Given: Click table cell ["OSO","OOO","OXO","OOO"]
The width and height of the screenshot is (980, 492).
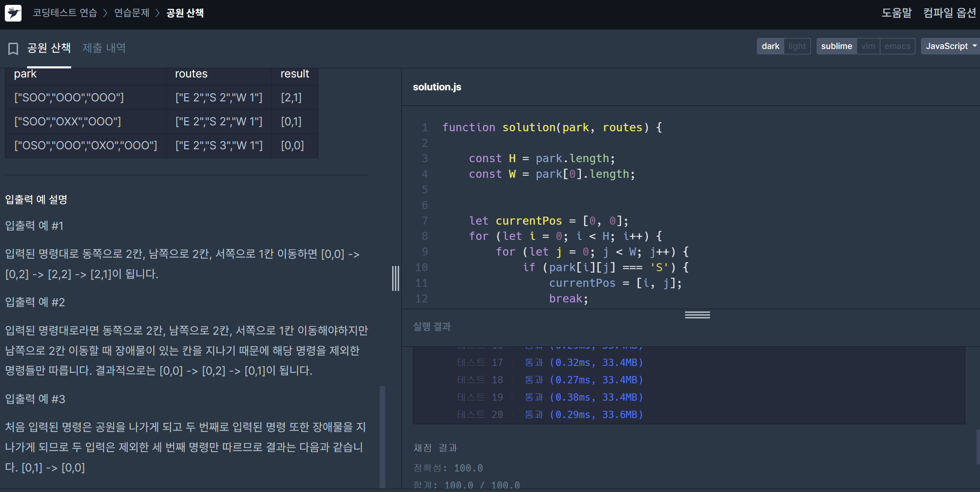Looking at the screenshot, I should 86,146.
